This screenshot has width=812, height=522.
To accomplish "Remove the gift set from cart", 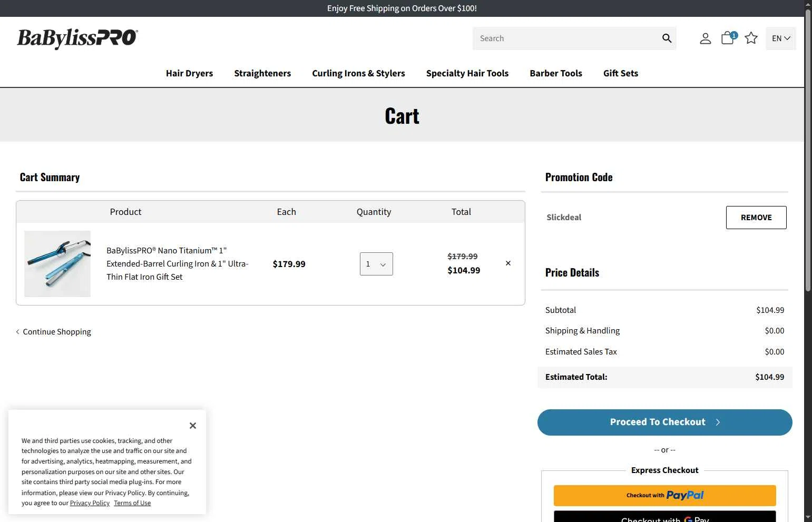I will (508, 263).
